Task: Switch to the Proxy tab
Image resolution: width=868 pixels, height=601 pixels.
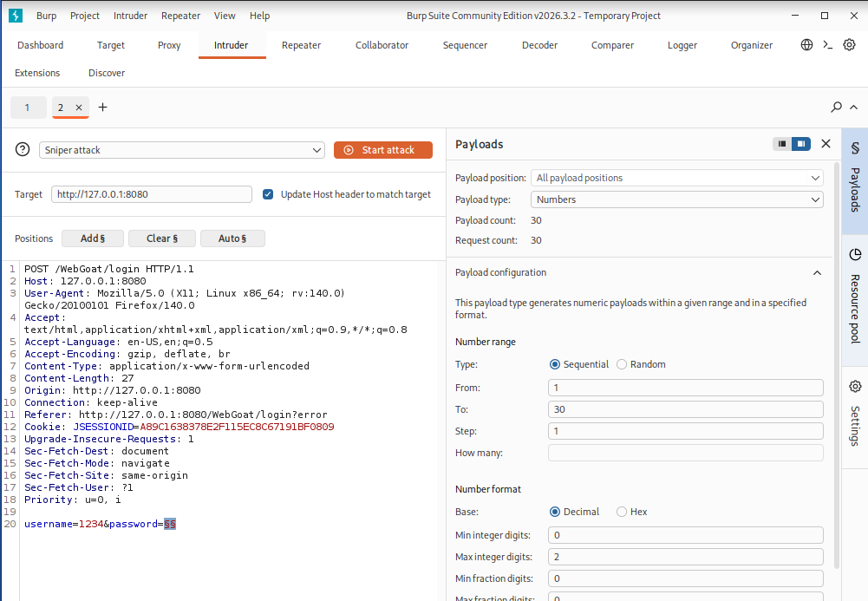Action: pos(169,45)
